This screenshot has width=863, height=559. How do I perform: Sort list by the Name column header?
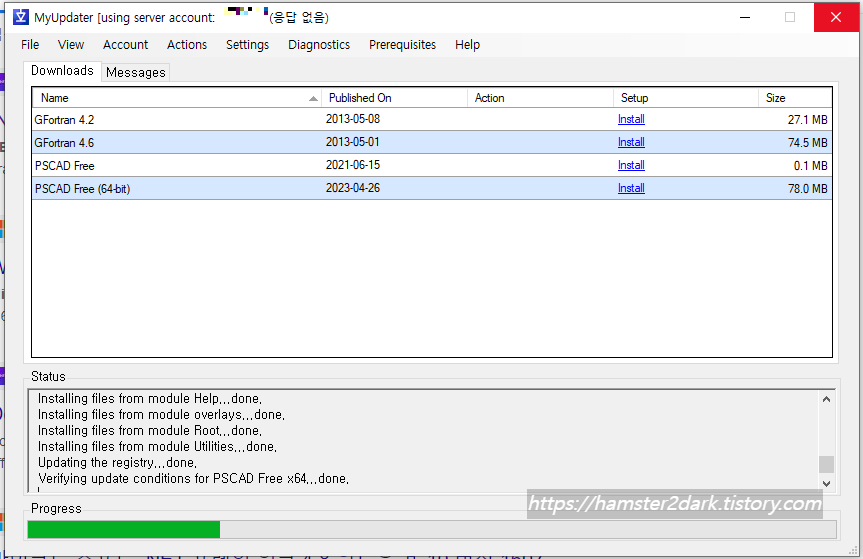click(177, 98)
